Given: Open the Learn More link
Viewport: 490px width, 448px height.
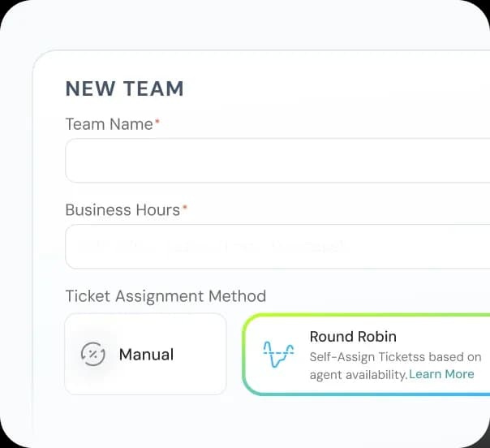Looking at the screenshot, I should (x=441, y=374).
